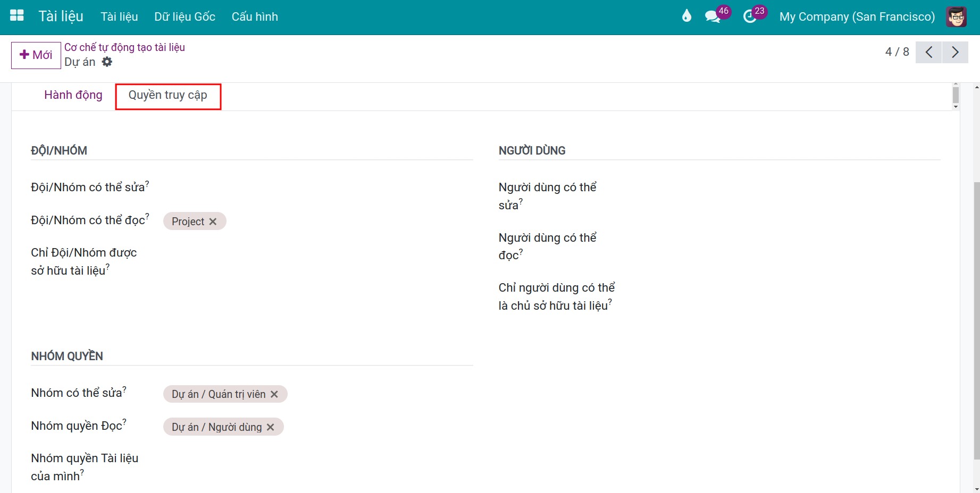Open the main apps grid menu
This screenshot has height=493, width=980.
(17, 16)
